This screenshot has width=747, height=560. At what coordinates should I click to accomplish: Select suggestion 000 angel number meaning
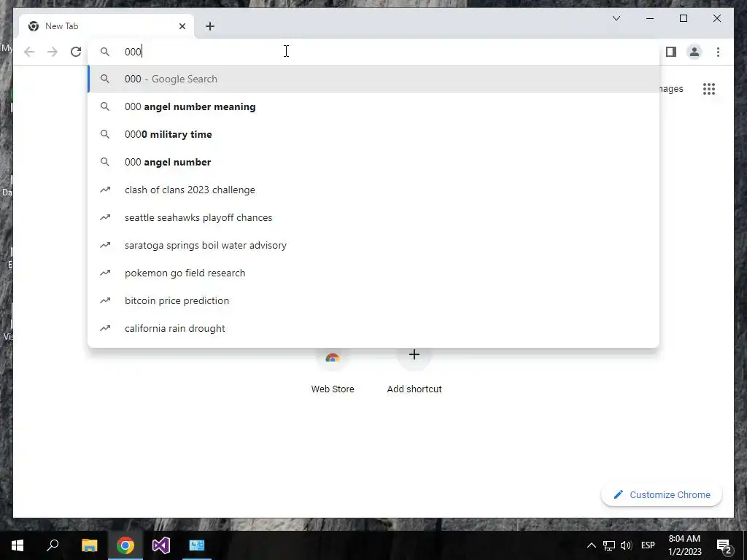click(x=374, y=106)
